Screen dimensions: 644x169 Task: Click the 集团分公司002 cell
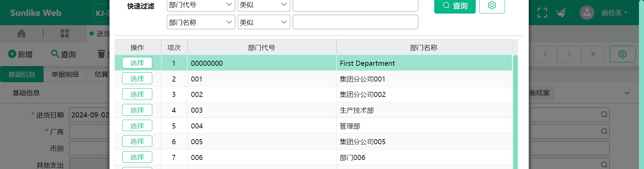(424, 95)
